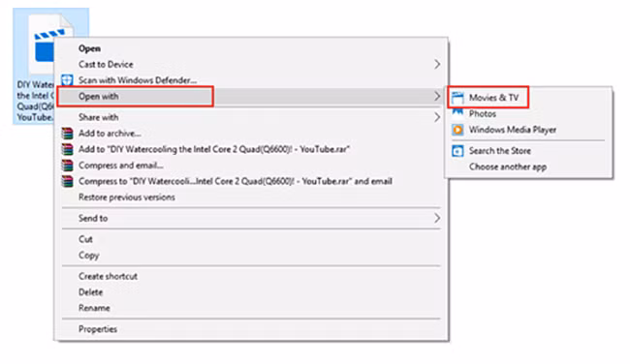Choose Rename from the context menu

tap(94, 308)
